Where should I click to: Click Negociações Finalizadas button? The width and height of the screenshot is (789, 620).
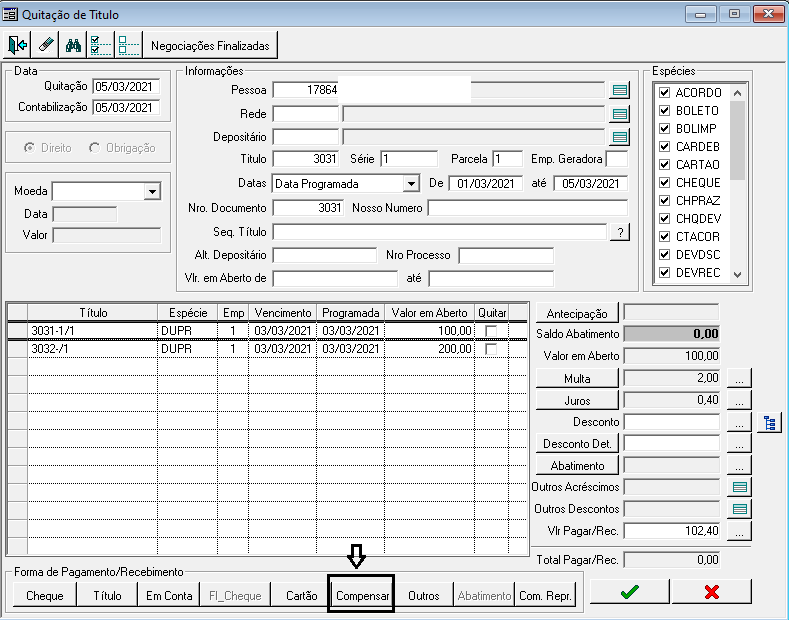point(210,45)
